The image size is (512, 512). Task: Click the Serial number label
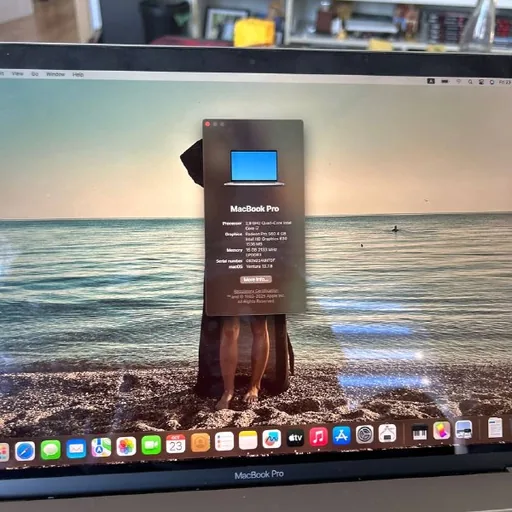coord(229,261)
